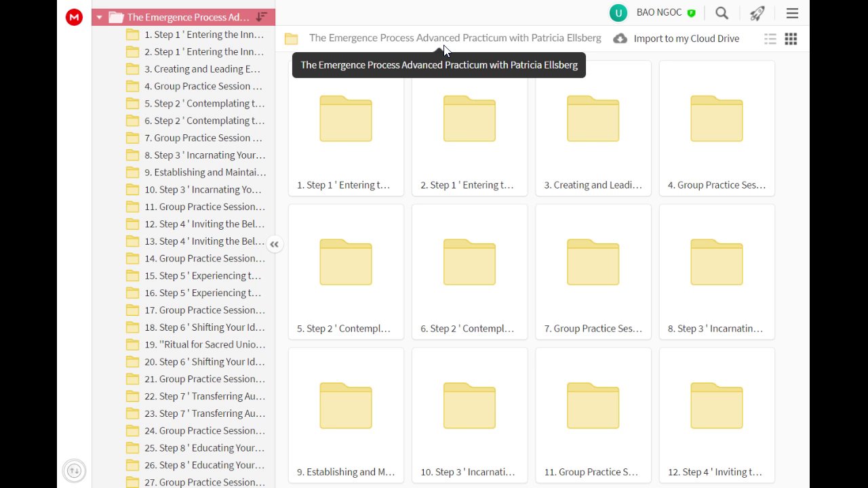
Task: Click the transfers icon at bottom left
Action: [75, 470]
